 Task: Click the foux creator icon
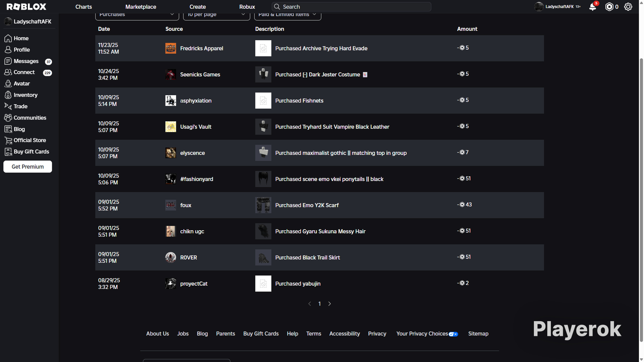[171, 205]
